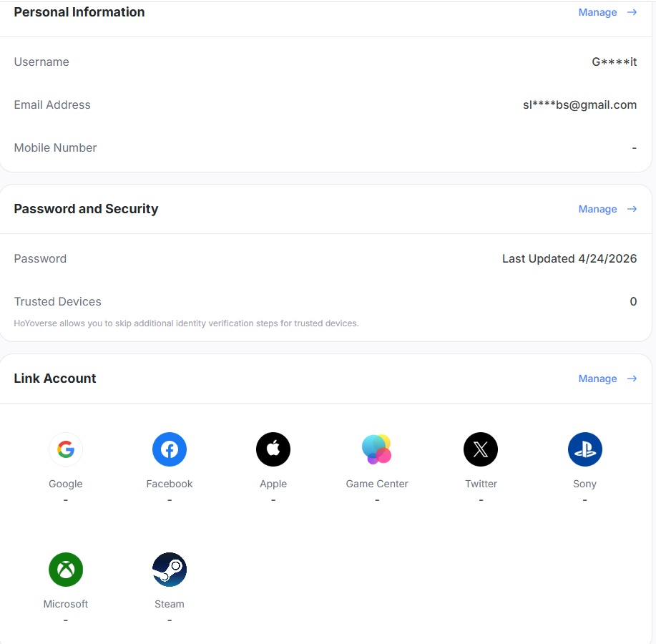Screen dimensions: 656x644
Task: Click the Twitter X icon
Action: click(481, 449)
